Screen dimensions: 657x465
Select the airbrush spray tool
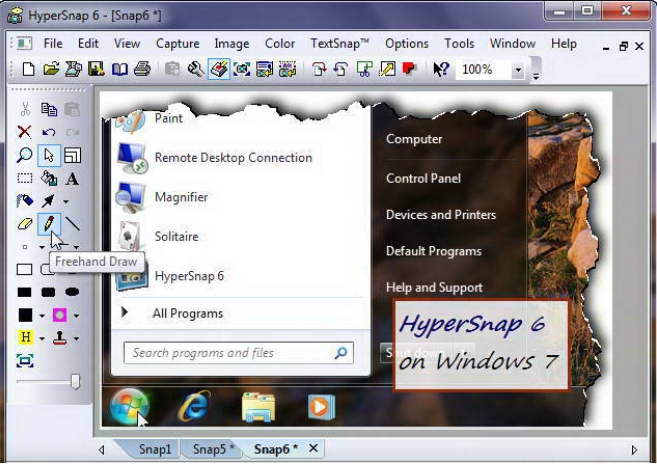(24, 201)
